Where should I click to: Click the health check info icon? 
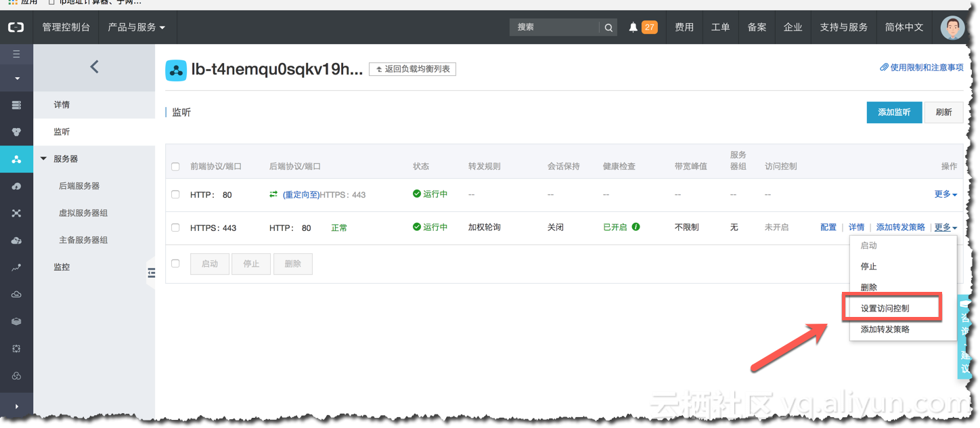(x=636, y=227)
